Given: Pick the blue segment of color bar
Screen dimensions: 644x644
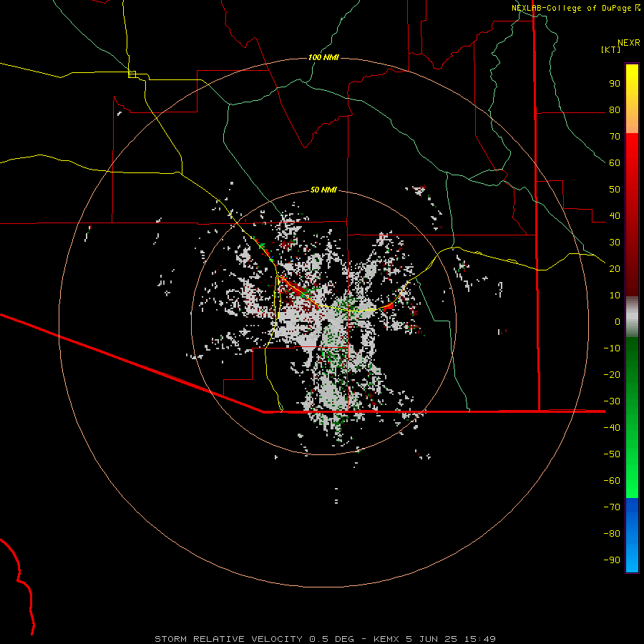Looking at the screenshot, I should coord(632,535).
